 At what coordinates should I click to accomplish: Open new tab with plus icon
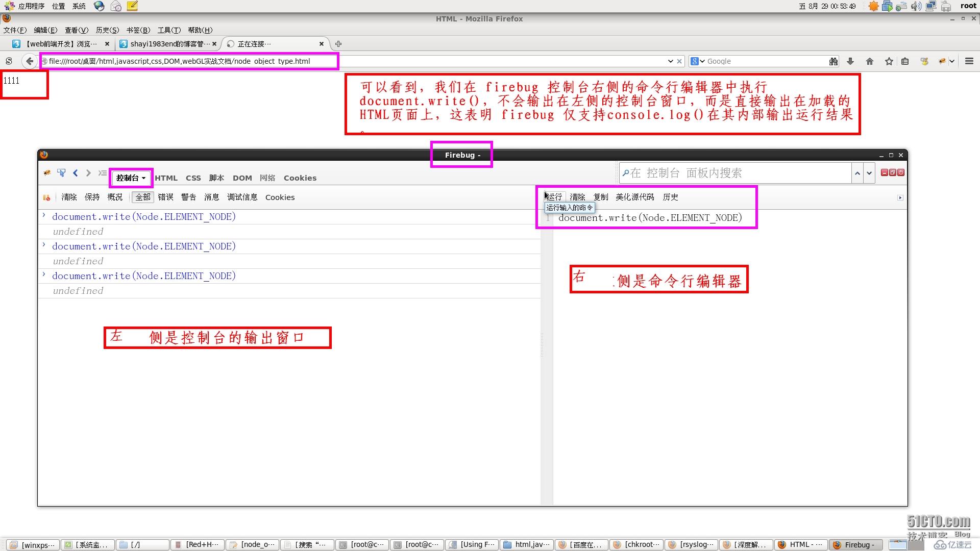pyautogui.click(x=338, y=44)
